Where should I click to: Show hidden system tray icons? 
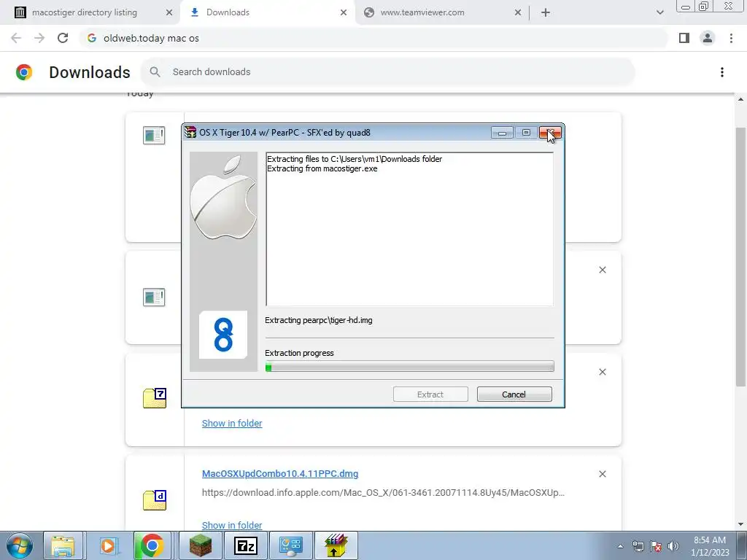pyautogui.click(x=620, y=546)
